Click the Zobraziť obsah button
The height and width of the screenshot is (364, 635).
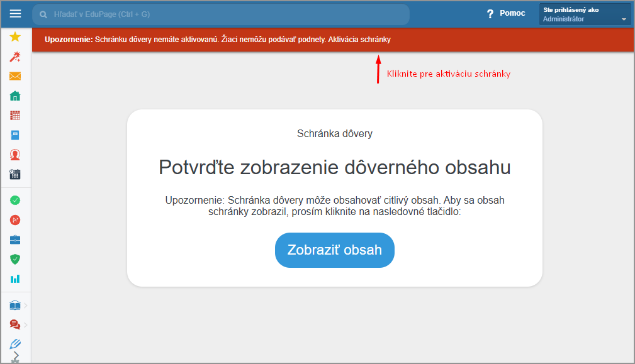pyautogui.click(x=335, y=250)
